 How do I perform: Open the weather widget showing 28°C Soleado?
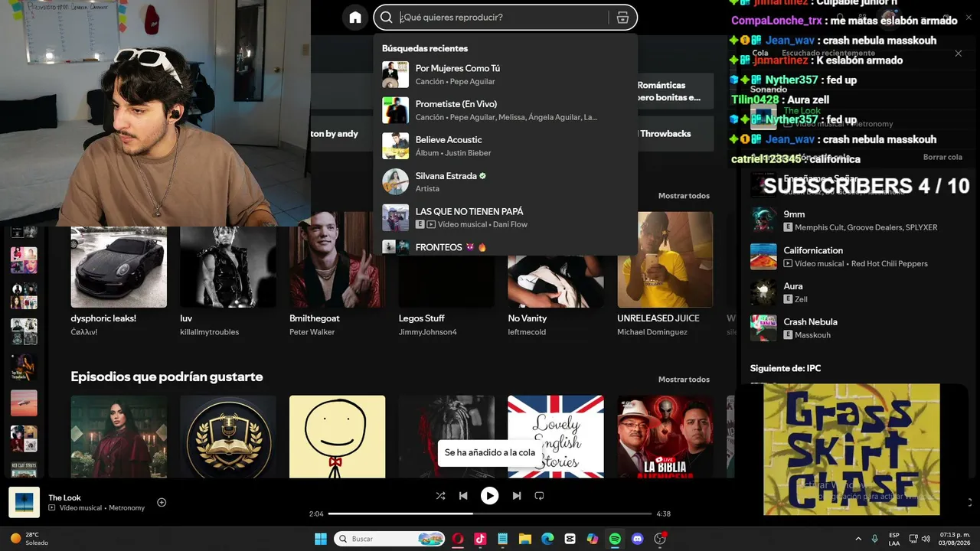(x=29, y=539)
